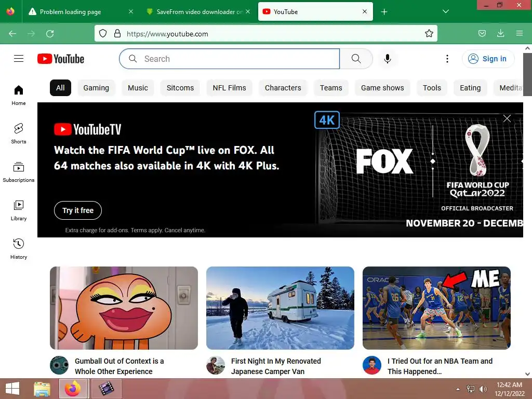Start voice search with the microphone
The width and height of the screenshot is (532, 399).
388,59
